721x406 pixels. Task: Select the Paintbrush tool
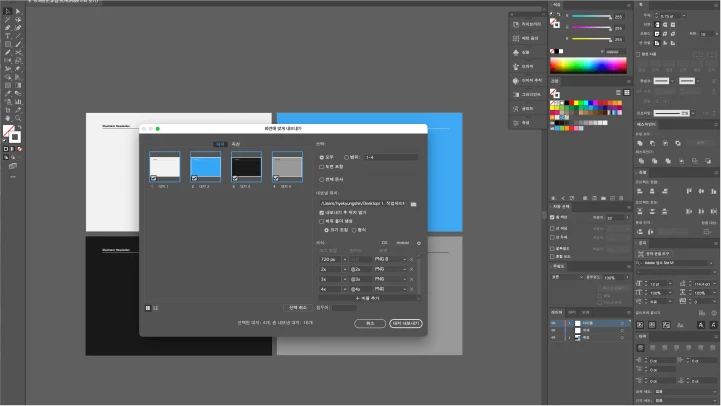pos(18,45)
